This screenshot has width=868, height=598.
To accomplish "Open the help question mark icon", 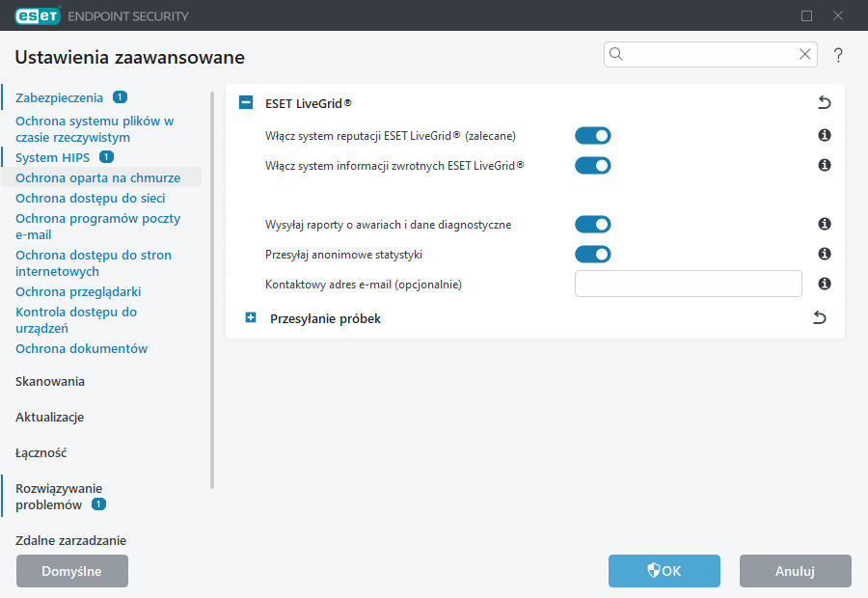I will (838, 55).
